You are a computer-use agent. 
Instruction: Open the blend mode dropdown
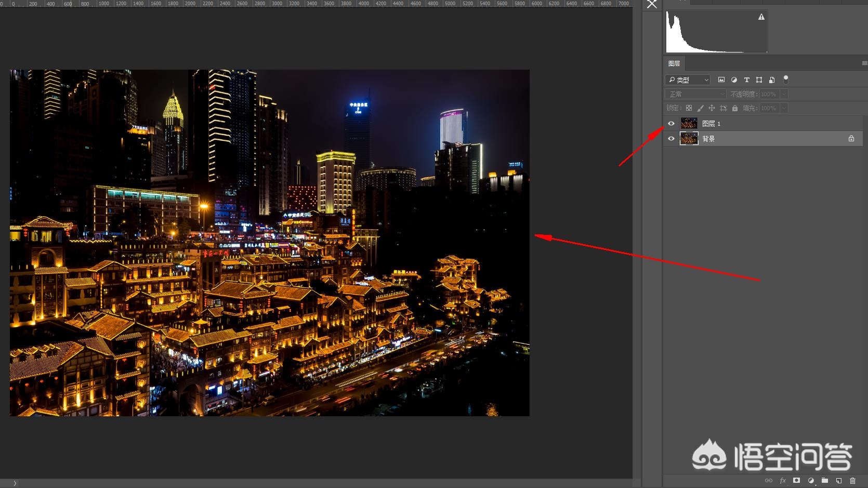[695, 94]
